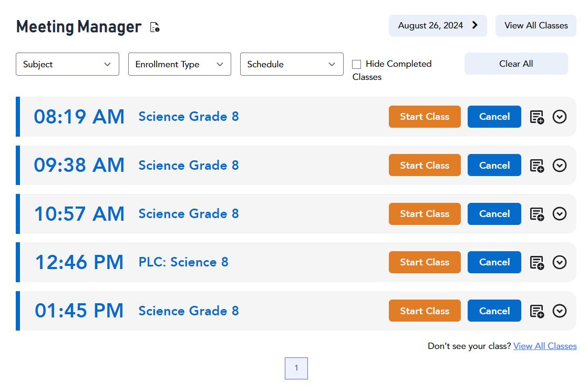Click the Science Grade 8 title at 09:38 AM
The image size is (588, 391).
tap(189, 166)
